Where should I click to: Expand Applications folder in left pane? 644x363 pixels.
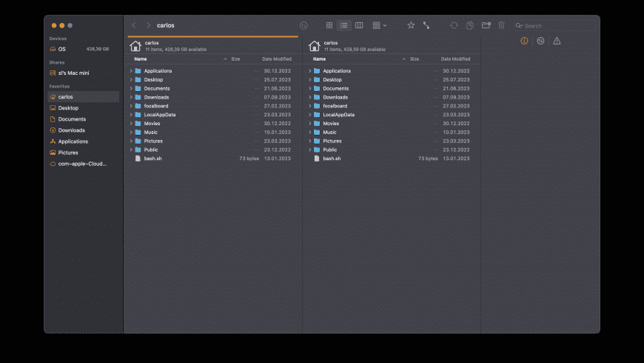131,70
